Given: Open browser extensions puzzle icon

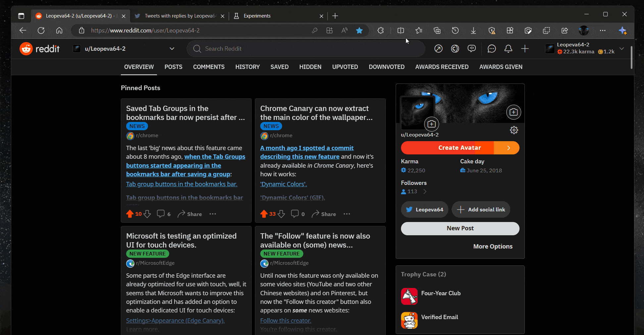Looking at the screenshot, I should pos(381,30).
